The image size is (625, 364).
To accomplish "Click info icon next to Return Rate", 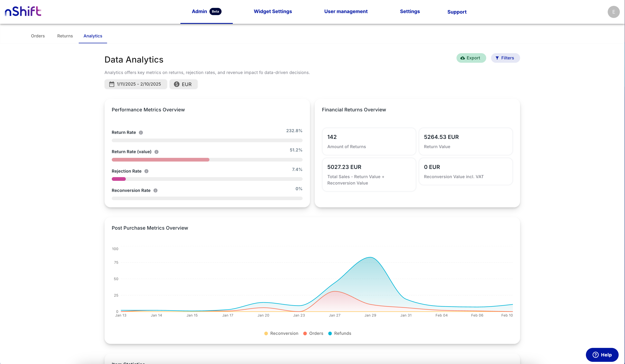I will (x=141, y=132).
